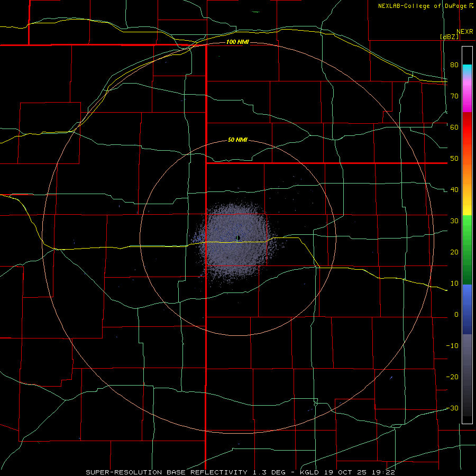Click the 40 dBZ scale label
The width and height of the screenshot is (476, 476).
pyautogui.click(x=454, y=190)
